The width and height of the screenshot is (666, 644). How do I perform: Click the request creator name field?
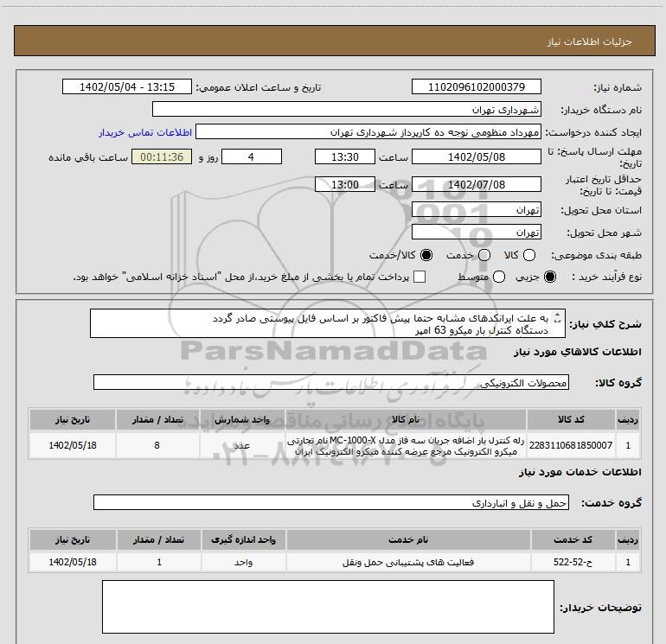(x=368, y=132)
